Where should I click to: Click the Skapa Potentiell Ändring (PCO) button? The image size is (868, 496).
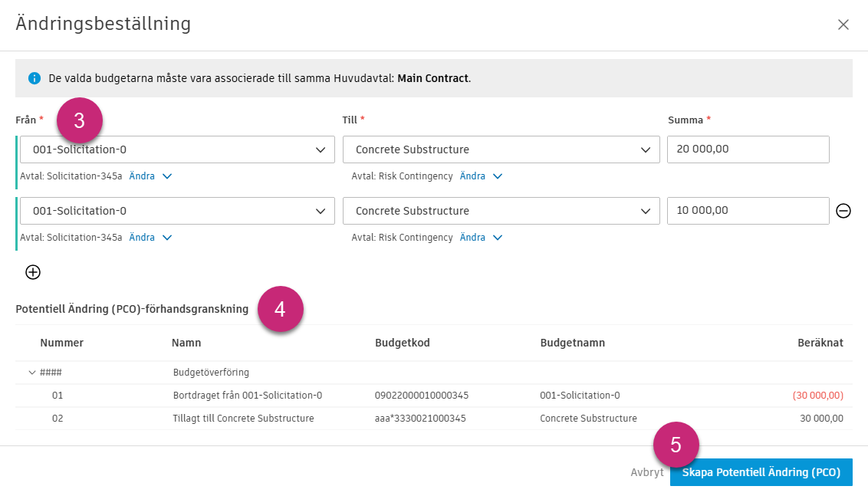click(x=761, y=472)
